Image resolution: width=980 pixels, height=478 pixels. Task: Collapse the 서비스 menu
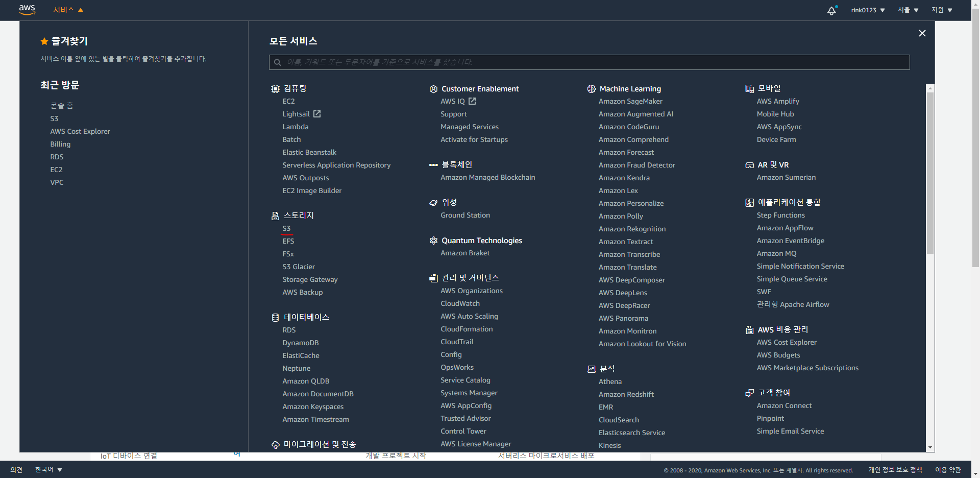[x=68, y=10]
